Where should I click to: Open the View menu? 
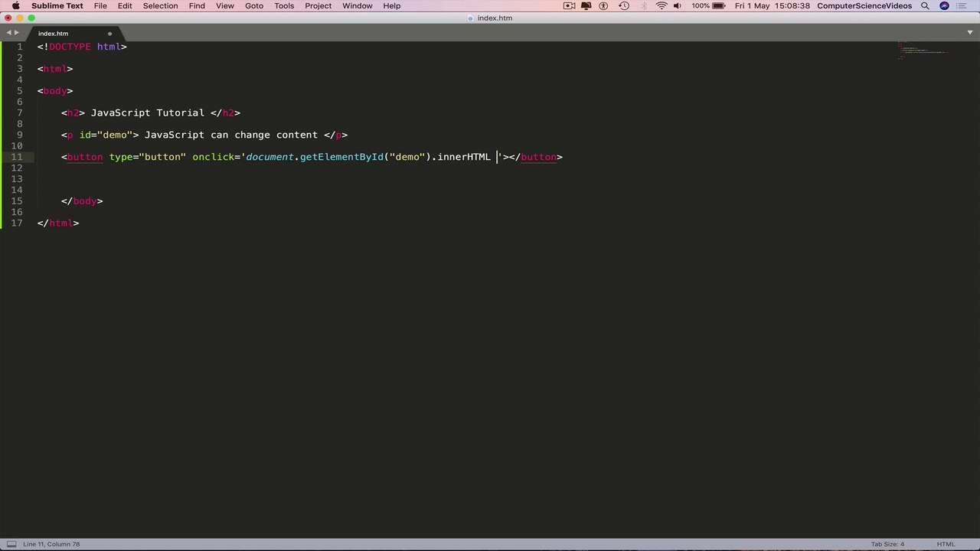(x=225, y=6)
